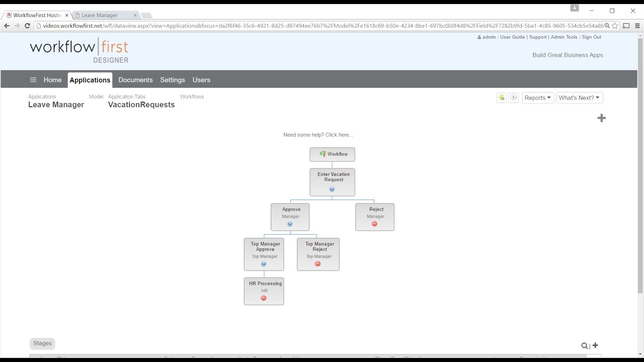Select the Top Manager Approve node
This screenshot has width=644, height=362.
(x=264, y=254)
